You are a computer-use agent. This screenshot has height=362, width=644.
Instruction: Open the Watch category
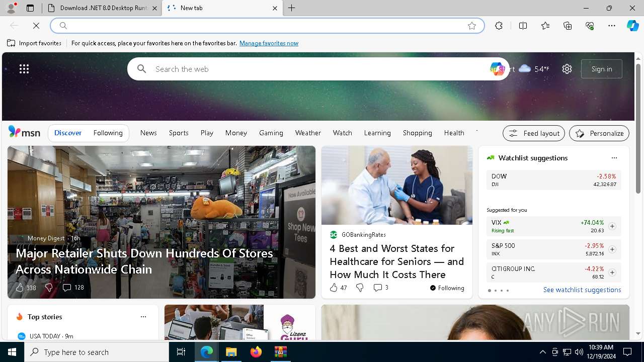click(x=343, y=133)
